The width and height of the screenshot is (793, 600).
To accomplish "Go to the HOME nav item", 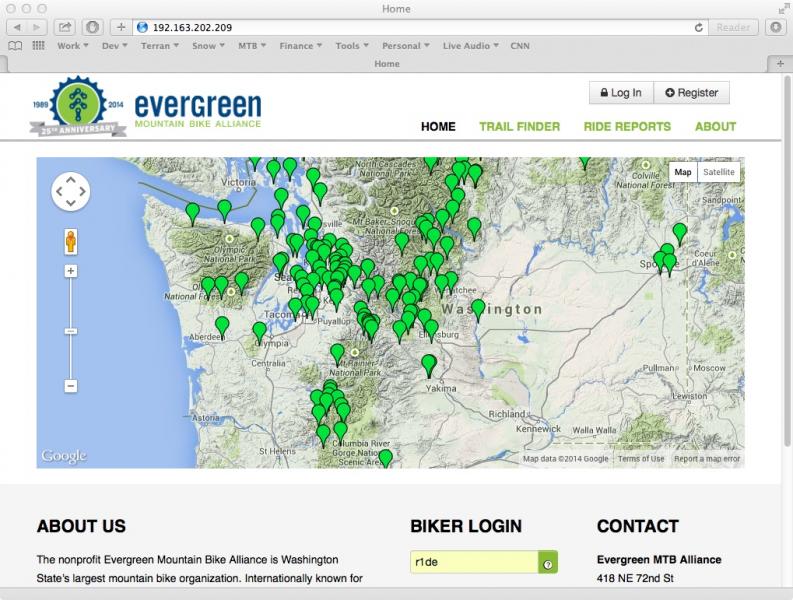I will [x=438, y=126].
